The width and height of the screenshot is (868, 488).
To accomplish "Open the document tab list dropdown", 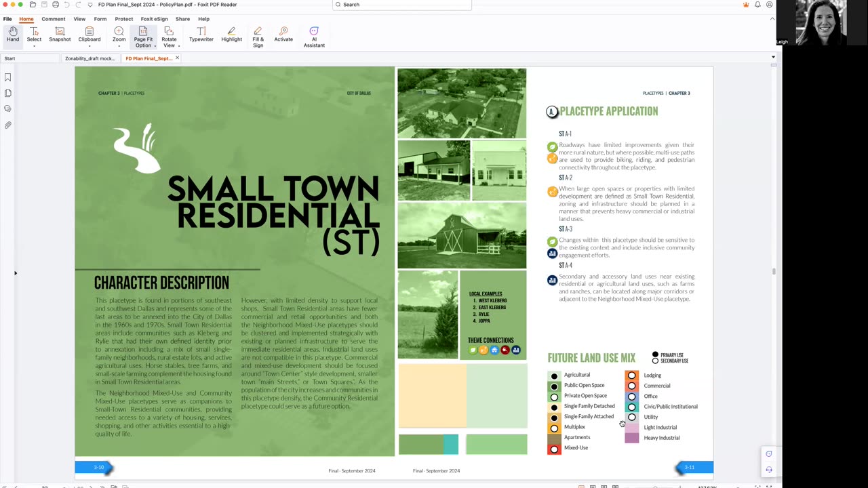I will pyautogui.click(x=773, y=57).
